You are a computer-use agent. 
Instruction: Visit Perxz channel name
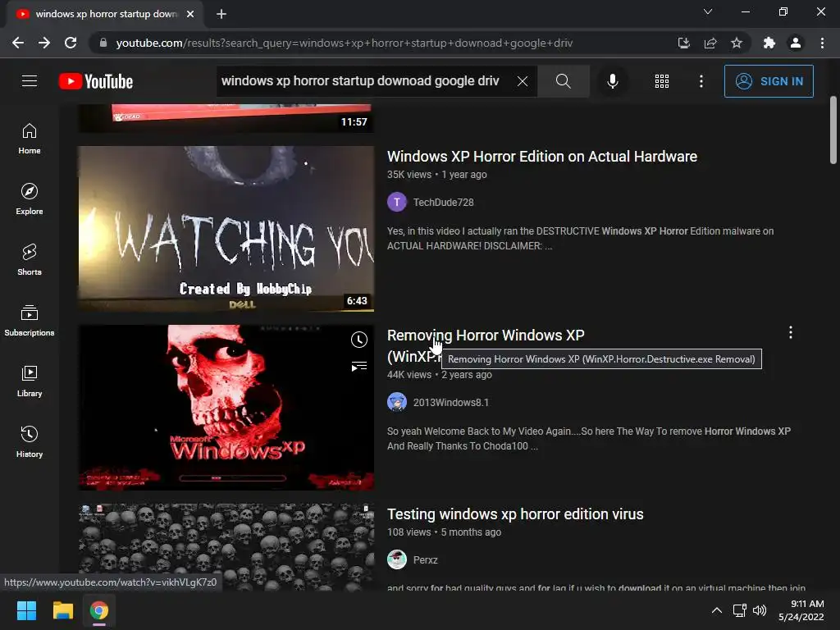point(426,559)
